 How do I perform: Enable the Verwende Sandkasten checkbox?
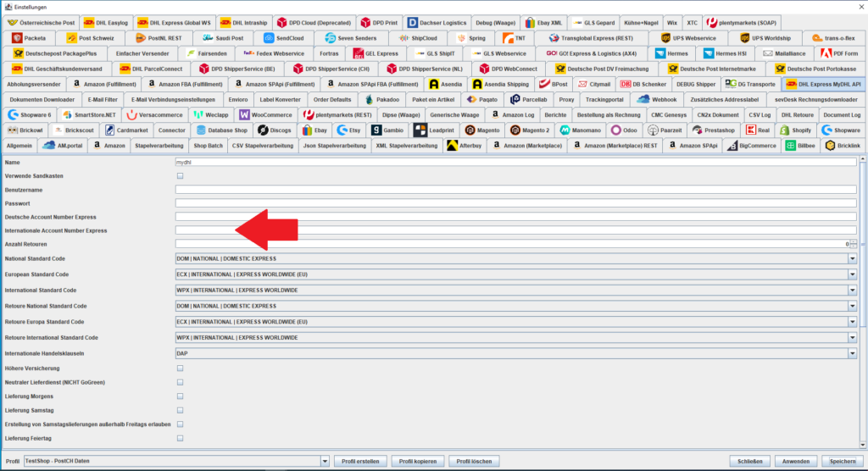180,176
